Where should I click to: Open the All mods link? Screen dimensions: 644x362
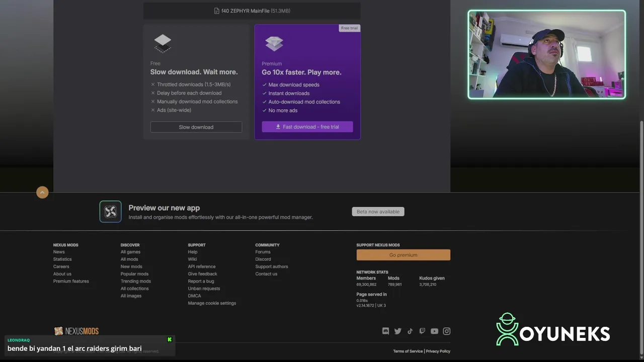click(x=129, y=259)
